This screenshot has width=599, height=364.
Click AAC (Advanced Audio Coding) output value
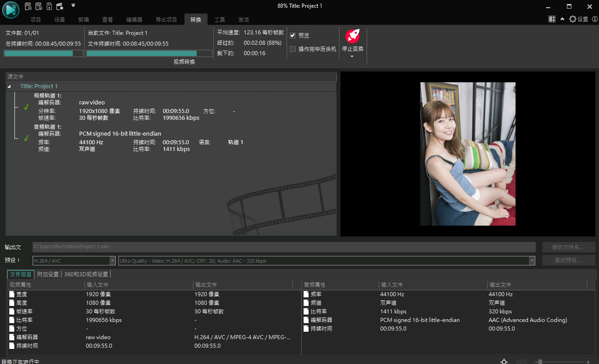[x=528, y=320]
